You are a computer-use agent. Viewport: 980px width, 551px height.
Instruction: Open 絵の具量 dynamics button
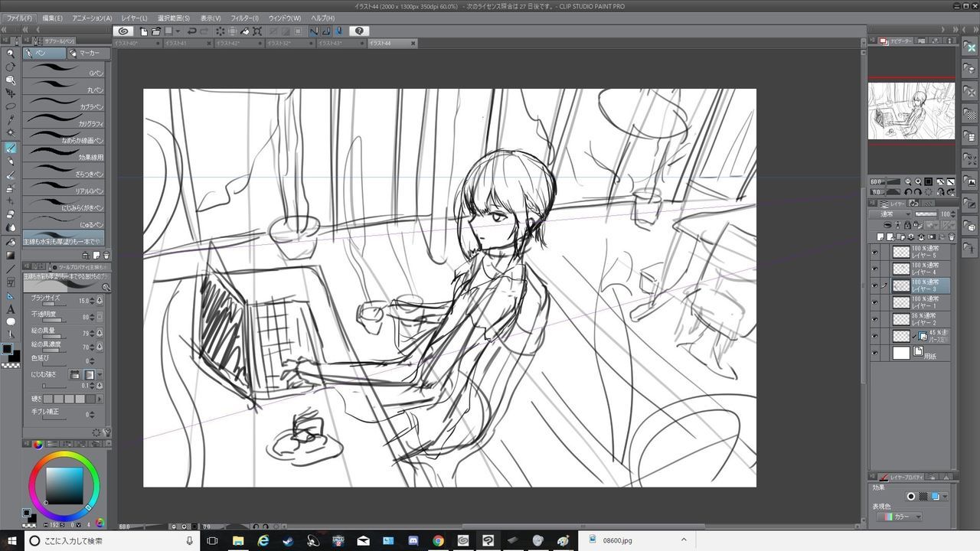(x=100, y=333)
